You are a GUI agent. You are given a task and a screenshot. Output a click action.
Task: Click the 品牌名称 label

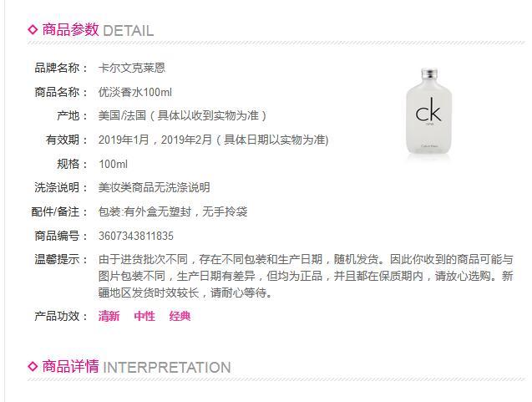pos(60,68)
